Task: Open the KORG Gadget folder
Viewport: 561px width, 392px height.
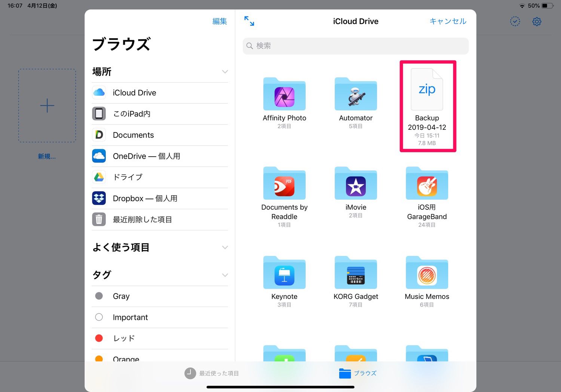Action: point(356,273)
